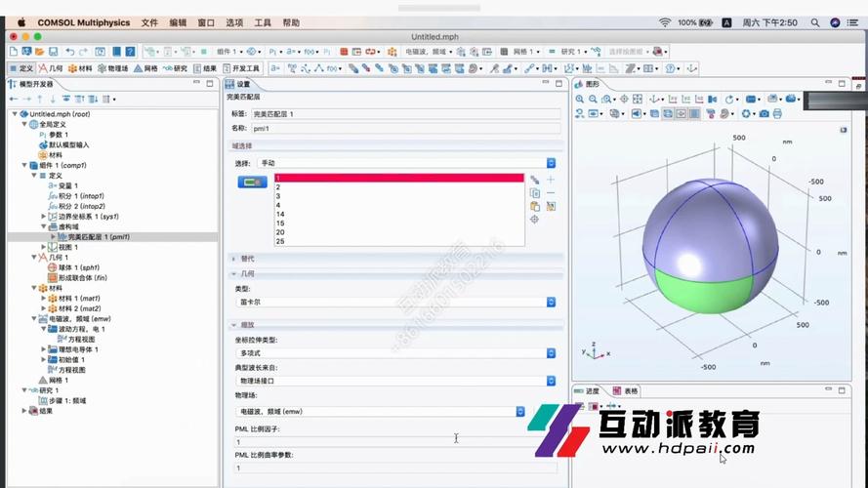This screenshot has width=868, height=488.
Task: Collapse the 几何 section in settings
Action: pyautogui.click(x=234, y=274)
